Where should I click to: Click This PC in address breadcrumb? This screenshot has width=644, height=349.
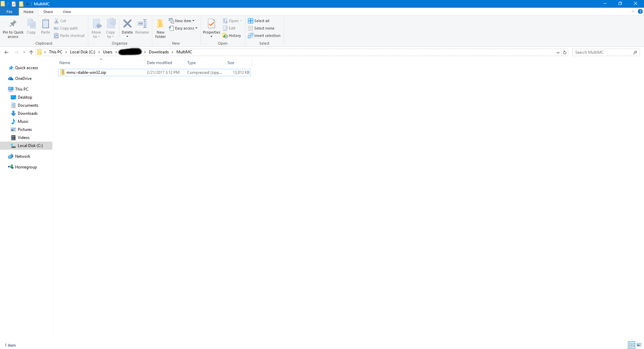(55, 52)
